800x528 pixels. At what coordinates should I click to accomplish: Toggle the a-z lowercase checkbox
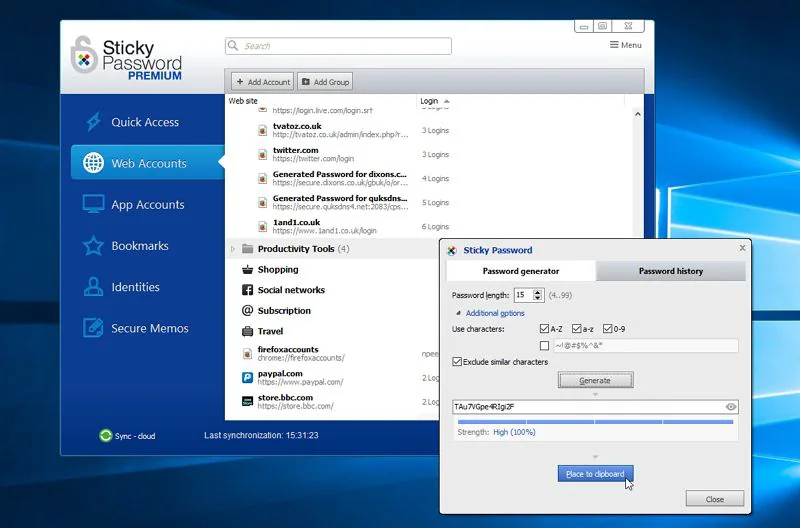click(x=577, y=329)
